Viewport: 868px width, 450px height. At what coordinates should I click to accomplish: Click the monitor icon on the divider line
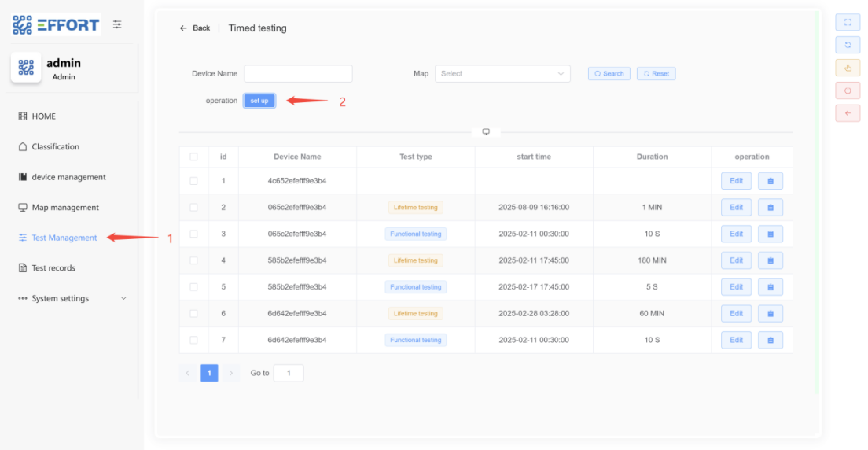[x=486, y=132]
